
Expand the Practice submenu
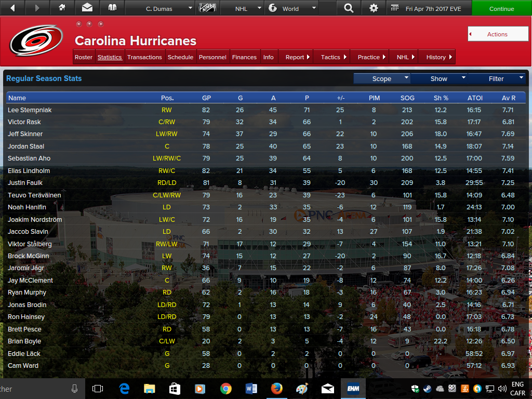point(370,57)
